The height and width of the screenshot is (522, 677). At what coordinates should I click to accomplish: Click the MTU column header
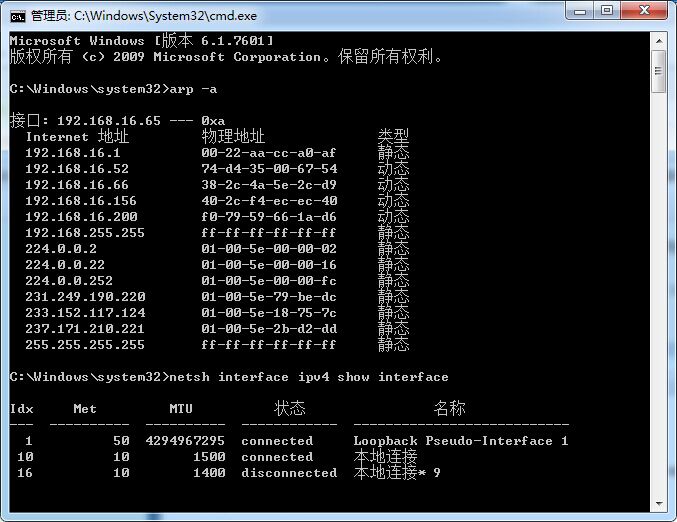point(181,409)
